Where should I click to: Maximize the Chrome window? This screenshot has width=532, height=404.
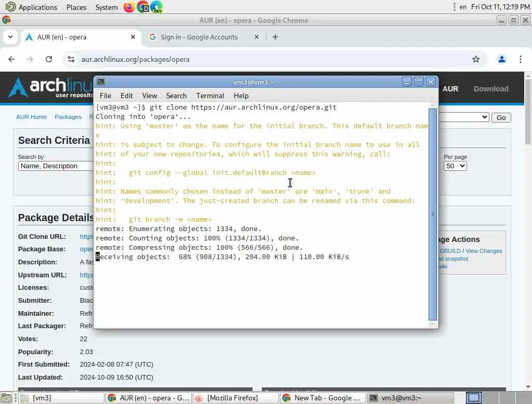coord(513,20)
